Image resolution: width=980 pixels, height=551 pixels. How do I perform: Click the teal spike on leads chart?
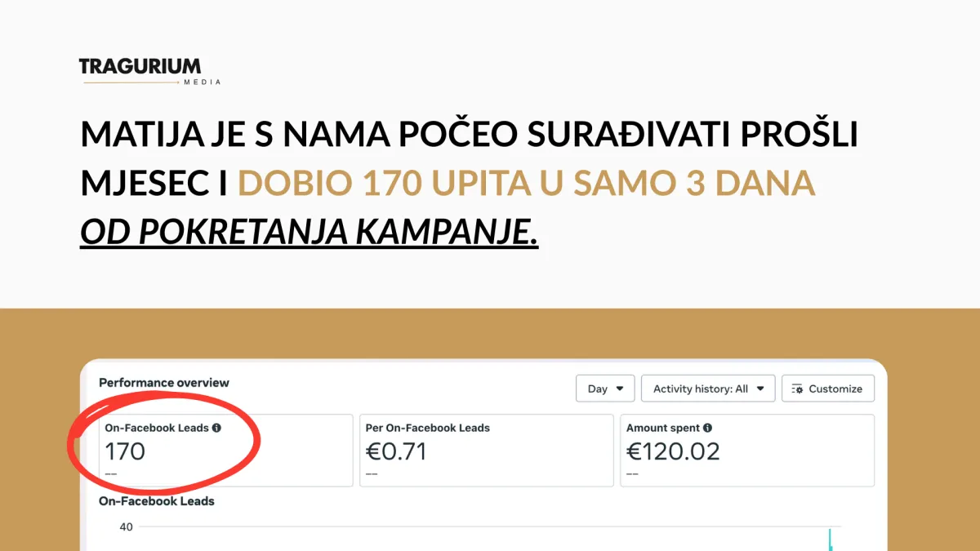point(830,540)
